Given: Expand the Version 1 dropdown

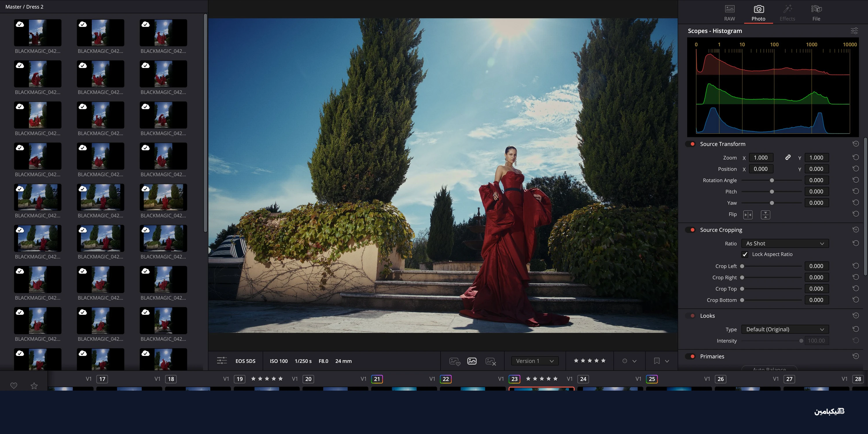Looking at the screenshot, I should [x=534, y=361].
